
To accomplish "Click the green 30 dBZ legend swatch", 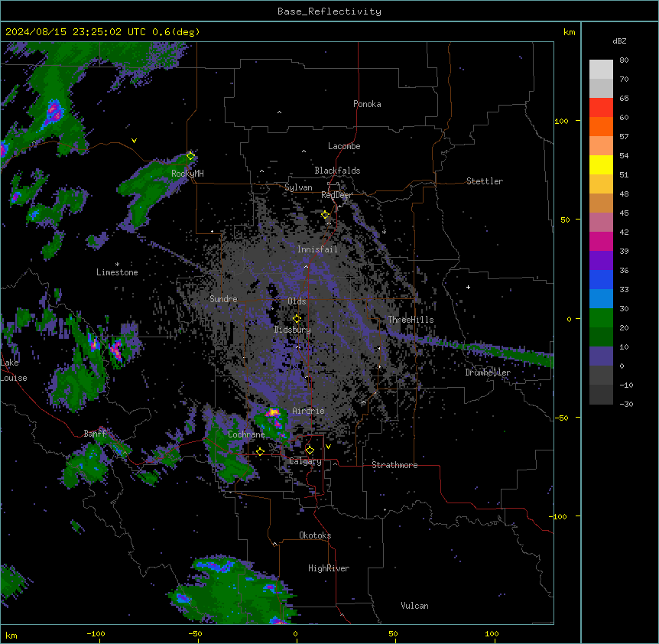I will 601,318.
